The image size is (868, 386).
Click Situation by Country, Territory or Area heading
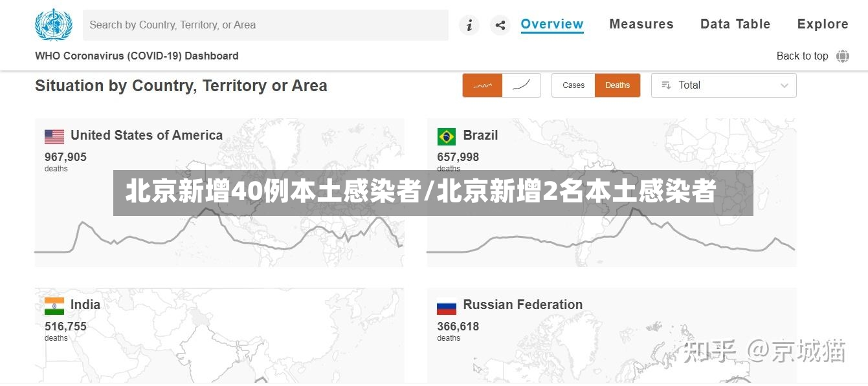click(x=181, y=86)
